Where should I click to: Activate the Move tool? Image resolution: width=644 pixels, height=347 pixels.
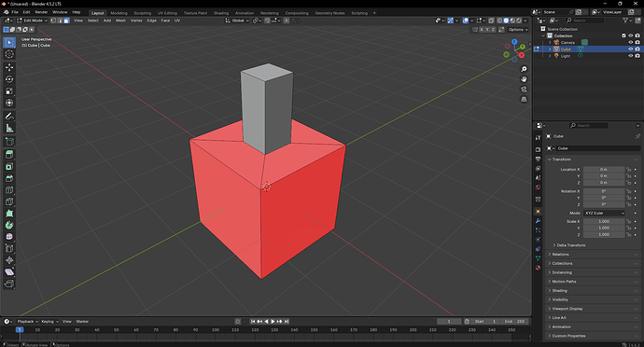pyautogui.click(x=9, y=67)
